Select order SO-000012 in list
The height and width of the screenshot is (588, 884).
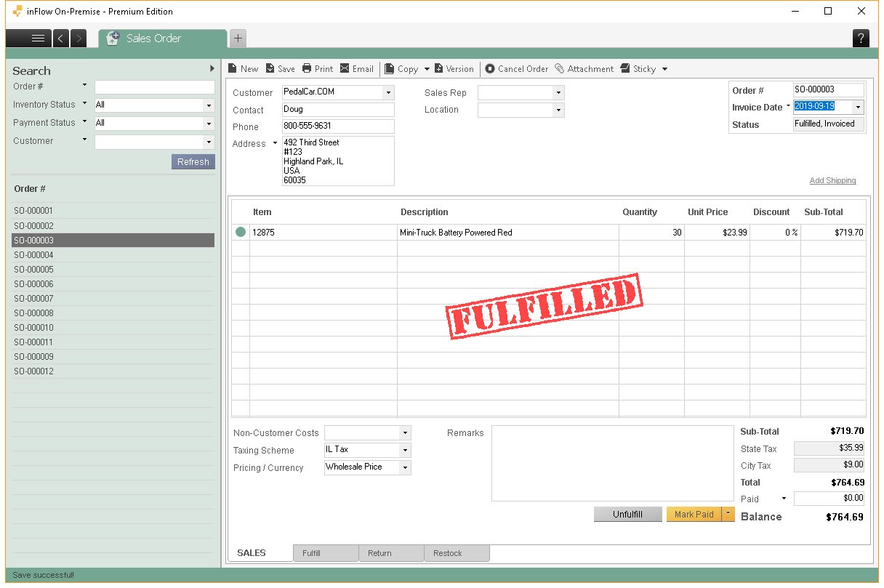click(x=113, y=371)
